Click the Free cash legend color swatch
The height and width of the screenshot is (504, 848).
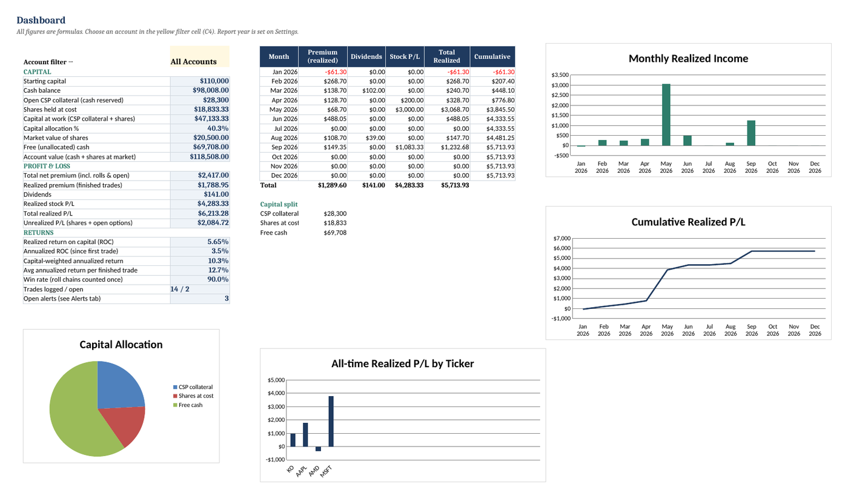point(176,405)
